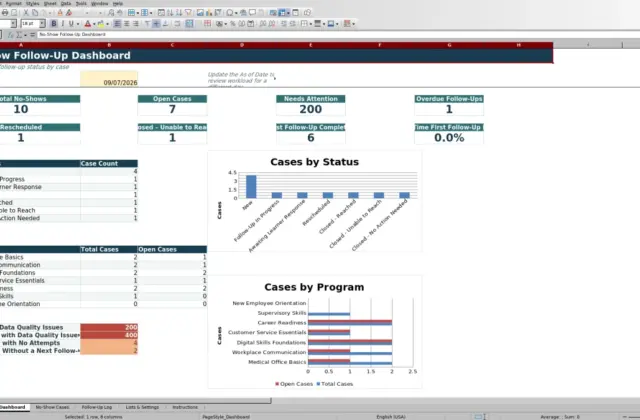Click the Find & Replace icon
Screen dimensions: 640x420
(x=111, y=13)
